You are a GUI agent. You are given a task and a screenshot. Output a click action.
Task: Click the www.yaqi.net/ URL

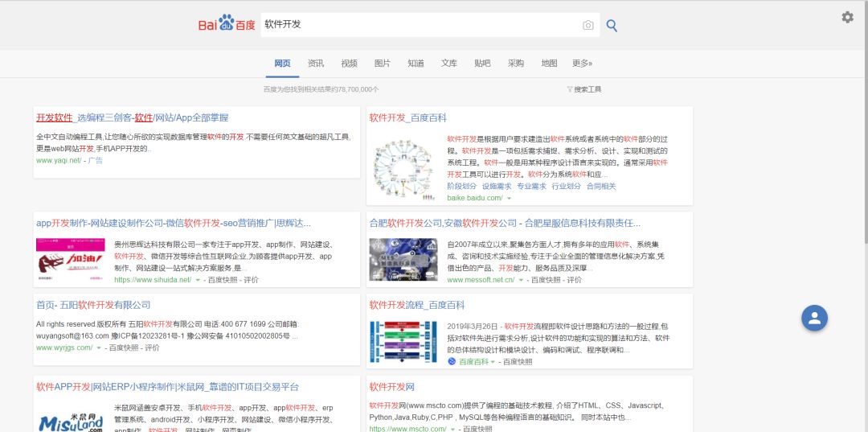coord(59,161)
